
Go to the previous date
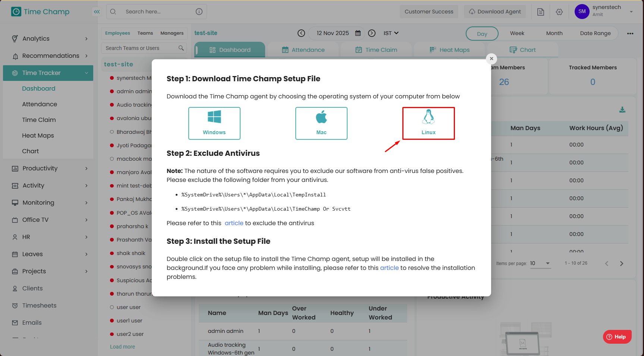click(301, 33)
